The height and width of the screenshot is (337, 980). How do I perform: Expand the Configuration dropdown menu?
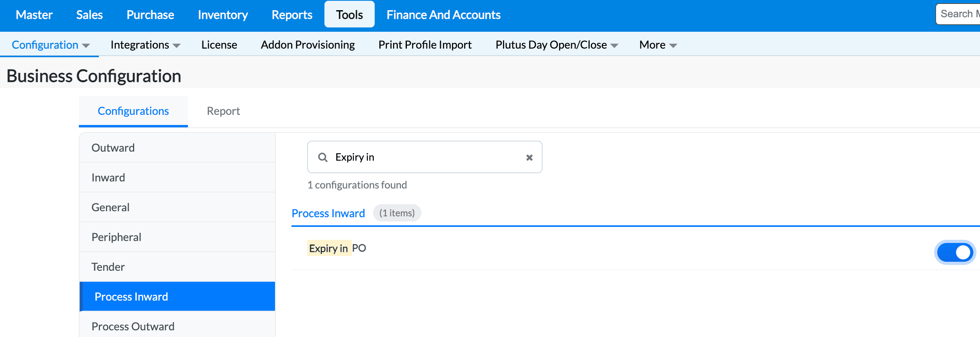tap(51, 45)
